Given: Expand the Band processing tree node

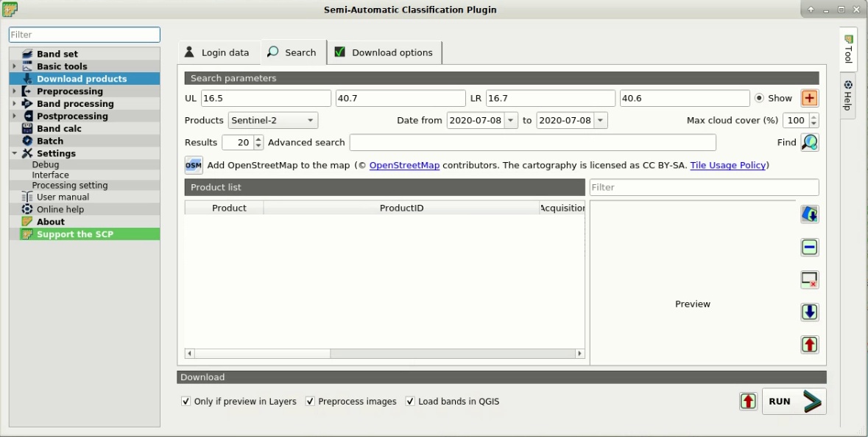Looking at the screenshot, I should (15, 104).
